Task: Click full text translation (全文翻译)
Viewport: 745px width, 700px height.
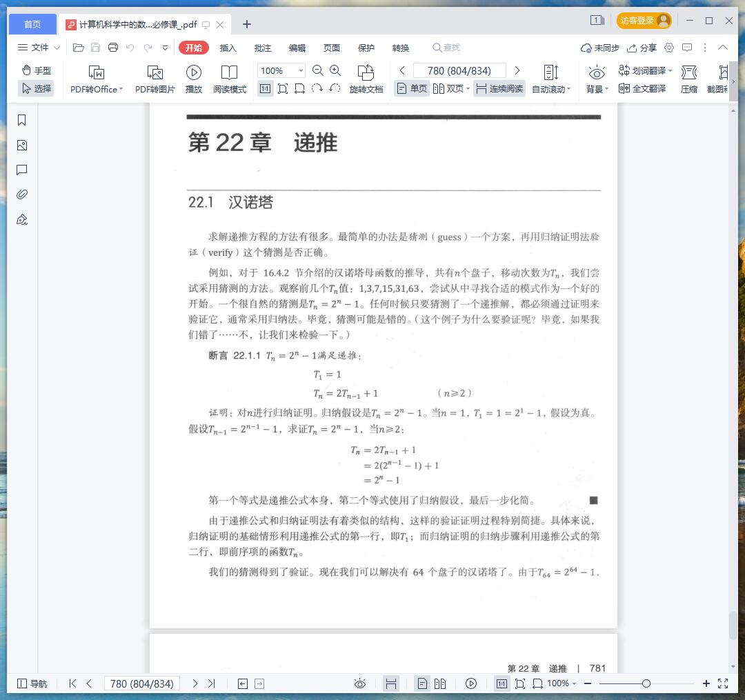Action: coord(642,89)
